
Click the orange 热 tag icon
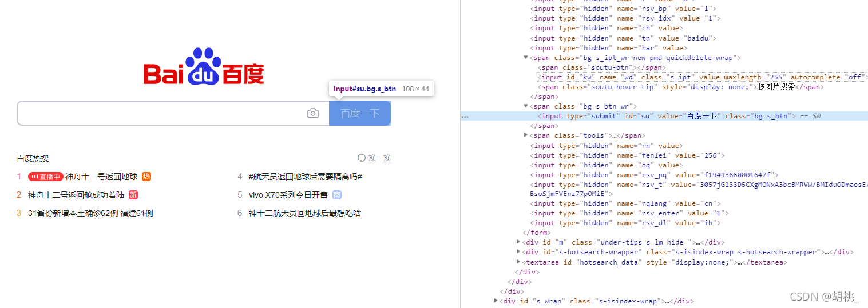tap(146, 177)
